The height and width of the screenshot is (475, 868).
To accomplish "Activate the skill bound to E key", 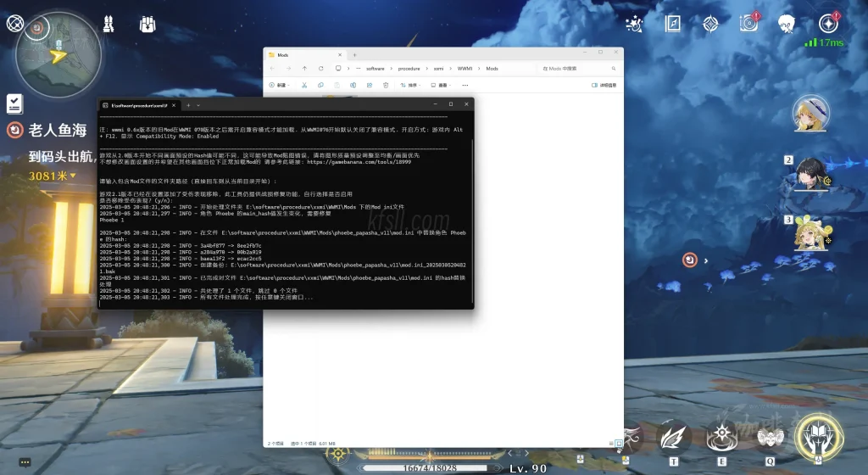I will [722, 439].
